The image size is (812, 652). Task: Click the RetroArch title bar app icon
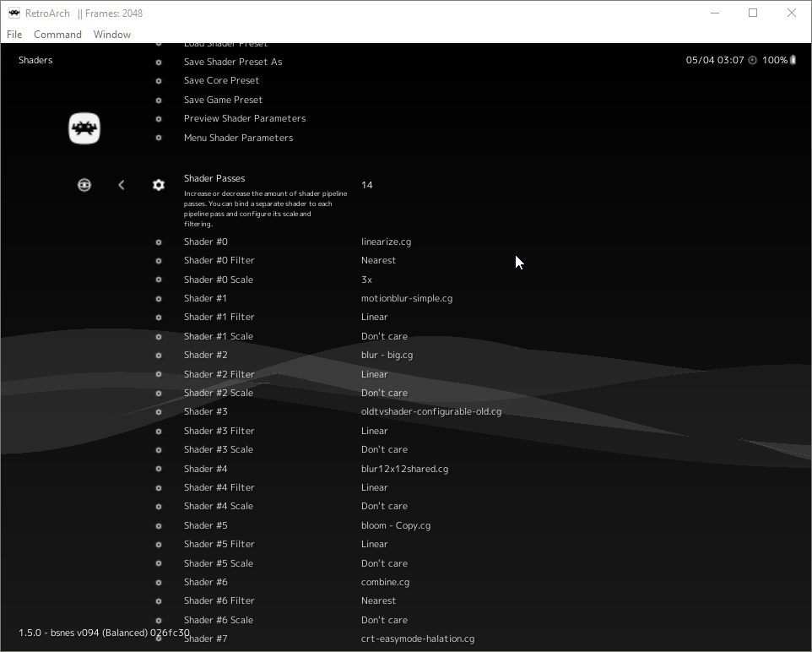(14, 13)
